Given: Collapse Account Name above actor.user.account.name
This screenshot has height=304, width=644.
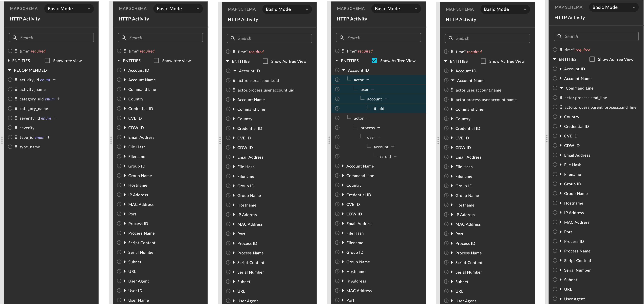Looking at the screenshot, I should [453, 80].
